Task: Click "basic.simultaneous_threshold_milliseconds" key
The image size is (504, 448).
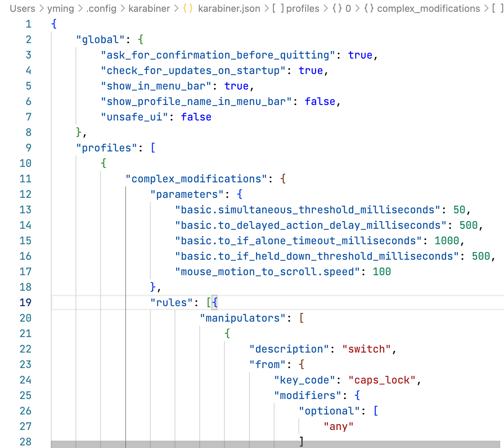Action: tap(308, 210)
